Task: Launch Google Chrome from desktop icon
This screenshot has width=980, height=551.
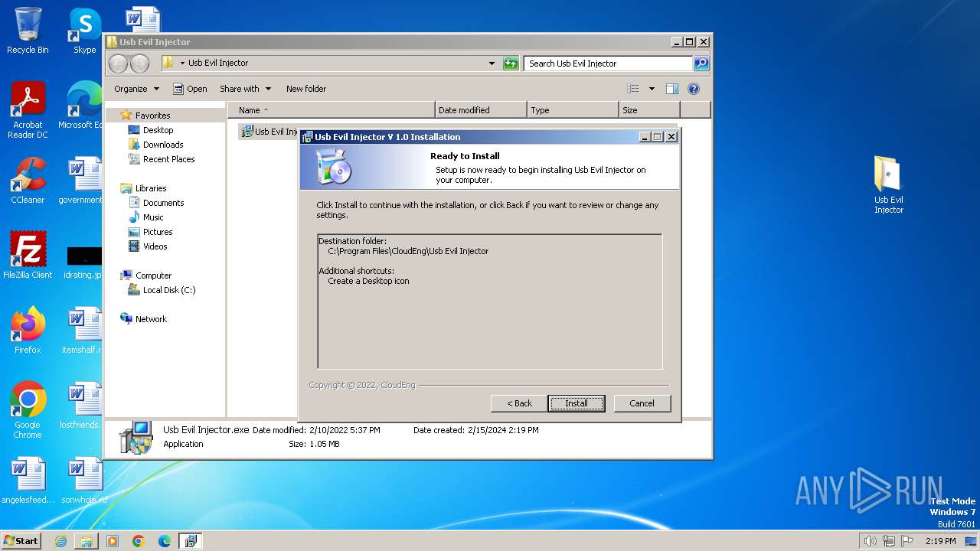Action: pyautogui.click(x=28, y=410)
